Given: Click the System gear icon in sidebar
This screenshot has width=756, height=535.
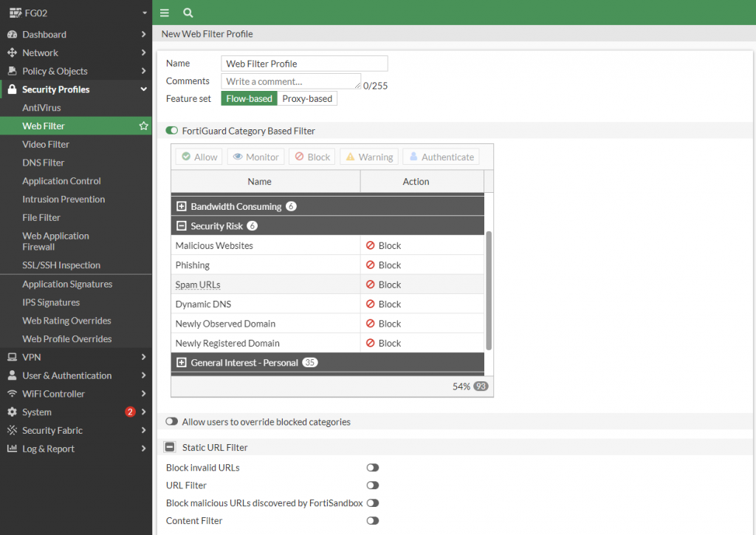Looking at the screenshot, I should point(12,412).
